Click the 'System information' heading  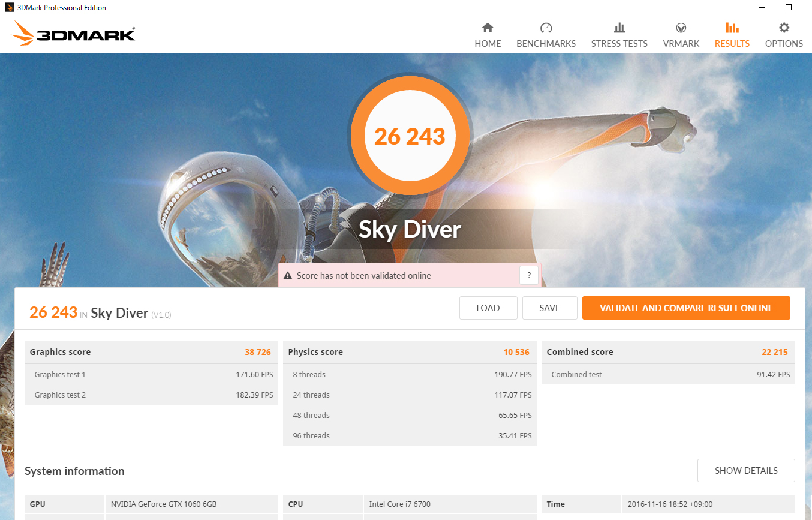(x=74, y=471)
